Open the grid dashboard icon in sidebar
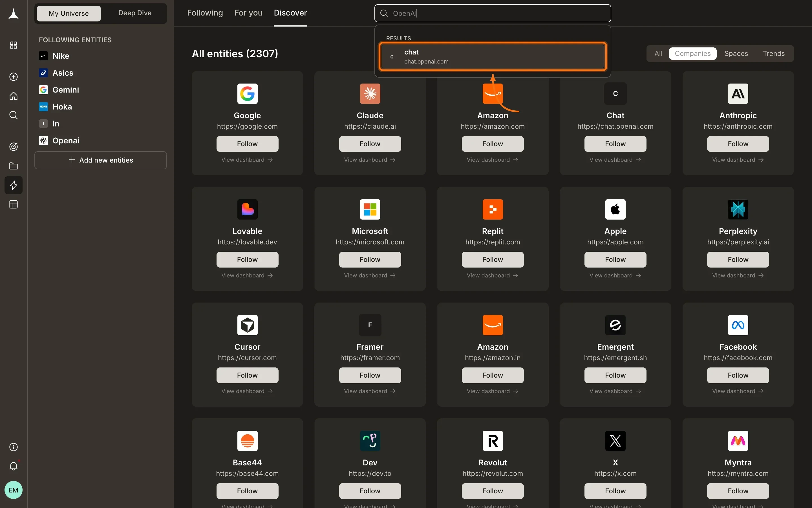This screenshot has width=812, height=508. coord(14,45)
